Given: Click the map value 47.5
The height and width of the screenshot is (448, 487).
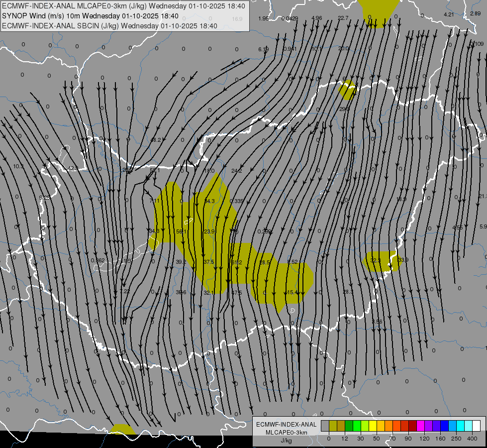Looking at the screenshot, I should click(237, 293).
